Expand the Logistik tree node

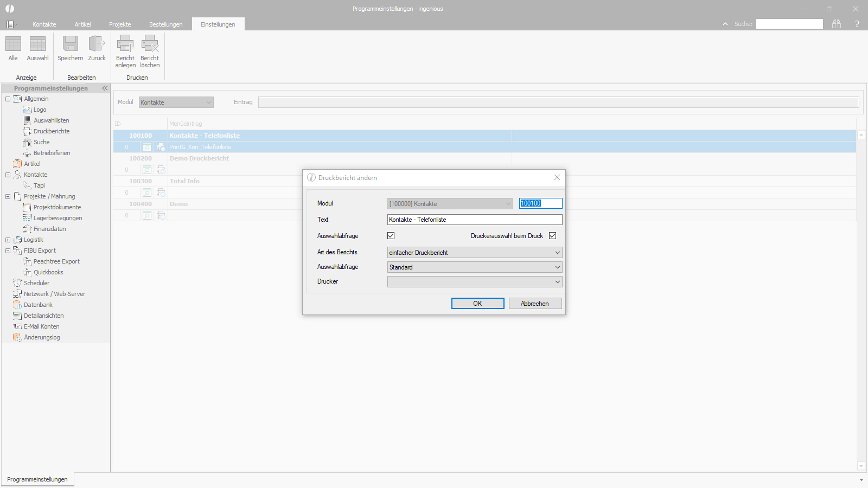pos(8,240)
